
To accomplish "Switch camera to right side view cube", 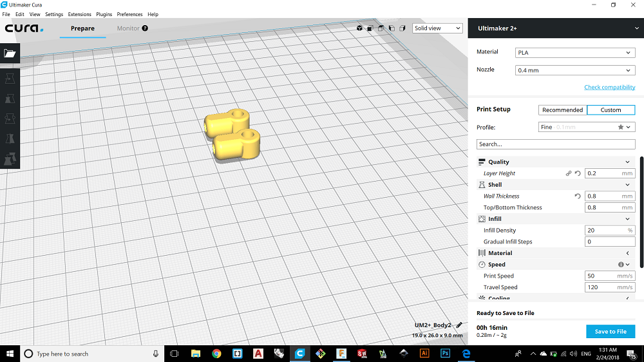I will (x=402, y=28).
